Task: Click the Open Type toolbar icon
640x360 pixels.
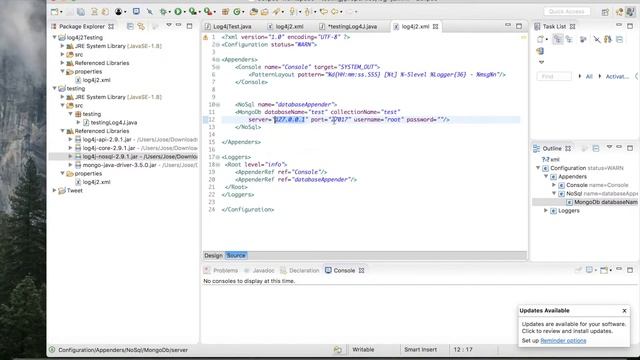Action: 253,12
